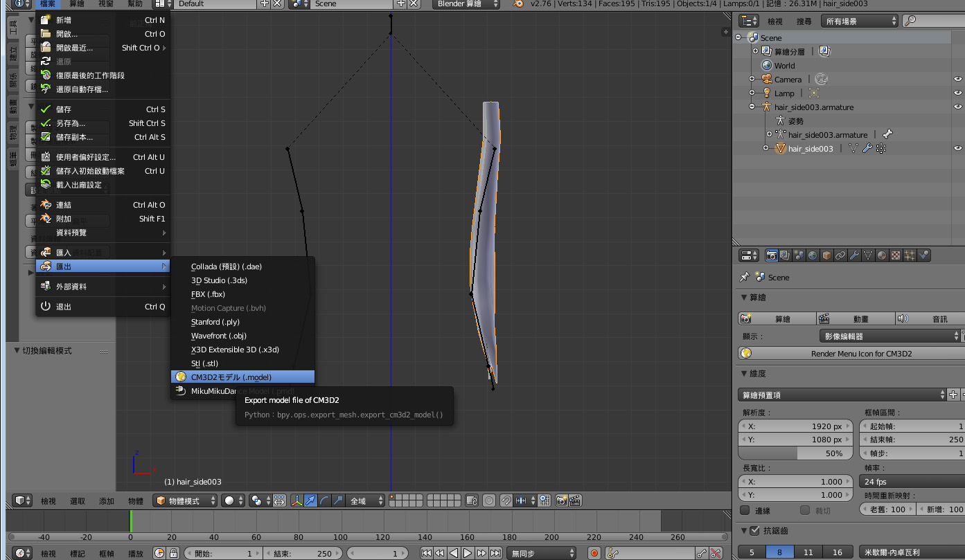The width and height of the screenshot is (965, 560).
Task: Open the Object Data tab triangle-vertices icon
Action: pyautogui.click(x=868, y=255)
